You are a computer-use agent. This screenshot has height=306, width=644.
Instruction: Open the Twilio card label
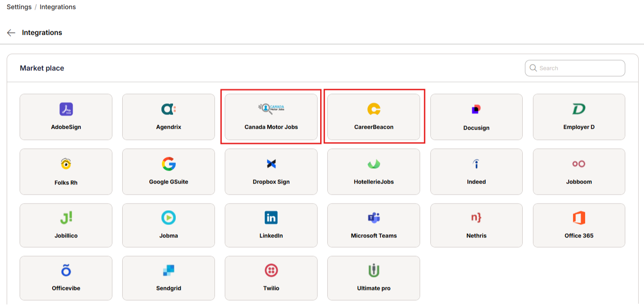pos(271,288)
